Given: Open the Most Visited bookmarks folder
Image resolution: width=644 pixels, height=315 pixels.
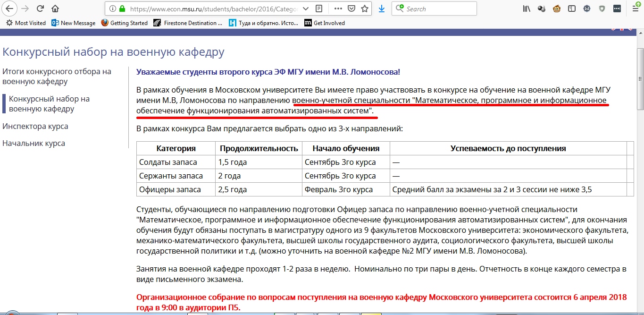Looking at the screenshot, I should (26, 23).
